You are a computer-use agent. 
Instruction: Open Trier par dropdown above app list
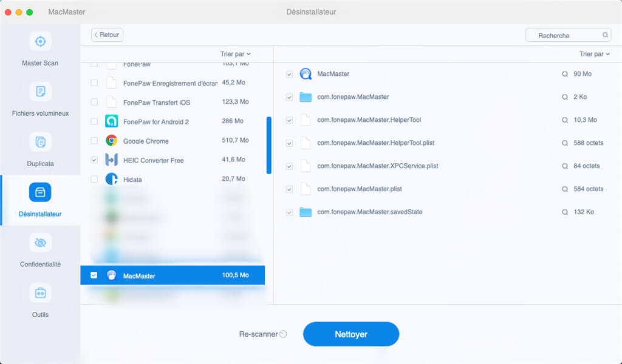pyautogui.click(x=235, y=54)
